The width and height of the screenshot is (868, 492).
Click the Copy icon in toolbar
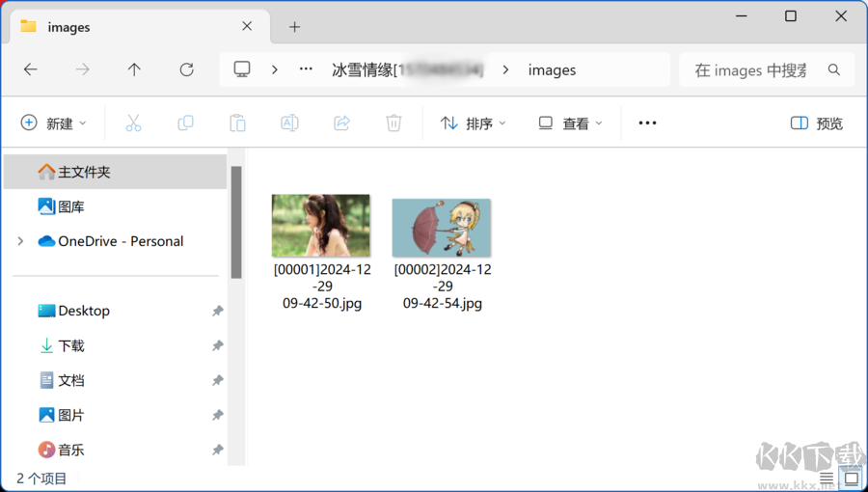tap(185, 123)
